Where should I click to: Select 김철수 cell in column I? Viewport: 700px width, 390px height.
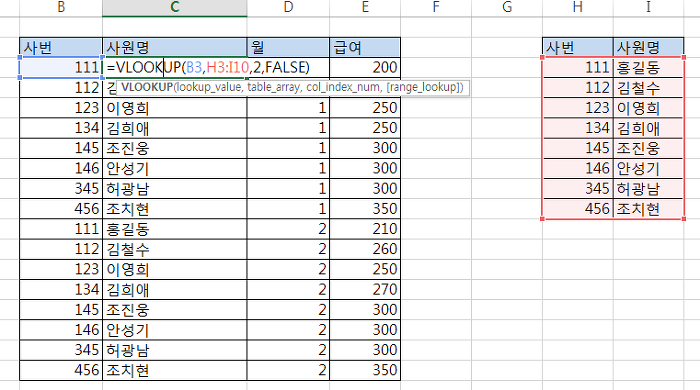(x=648, y=87)
